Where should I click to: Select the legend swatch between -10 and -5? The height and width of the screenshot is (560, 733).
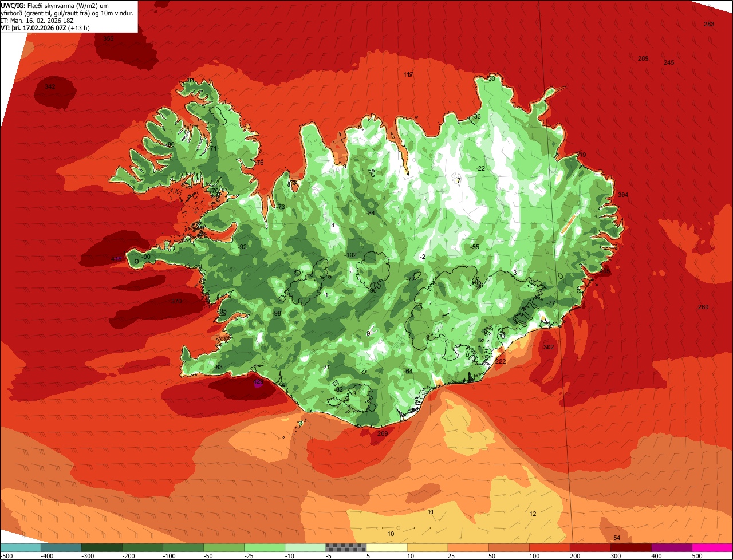click(x=305, y=547)
